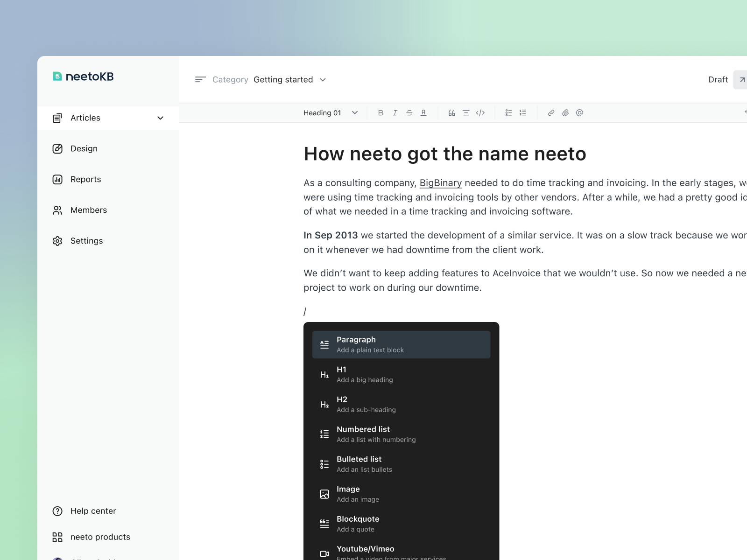Image resolution: width=747 pixels, height=560 pixels.
Task: Insert a link using the chain icon
Action: 551,112
